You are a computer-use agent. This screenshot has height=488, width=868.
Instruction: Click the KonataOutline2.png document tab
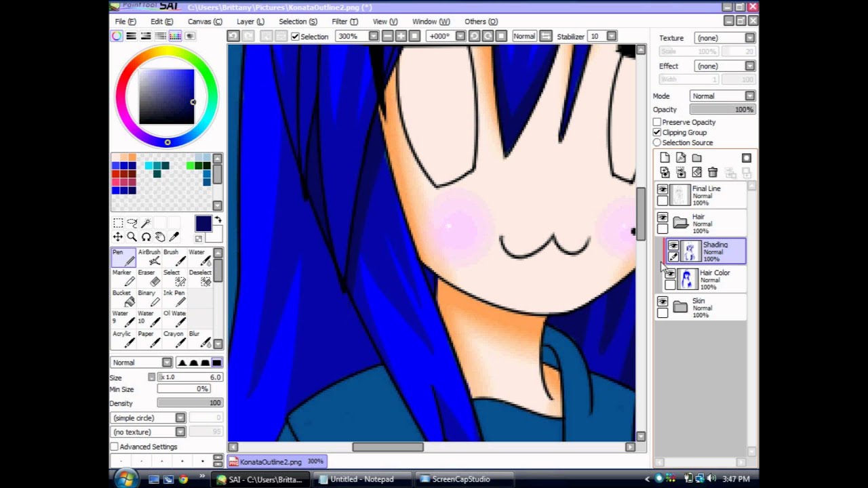(x=277, y=462)
